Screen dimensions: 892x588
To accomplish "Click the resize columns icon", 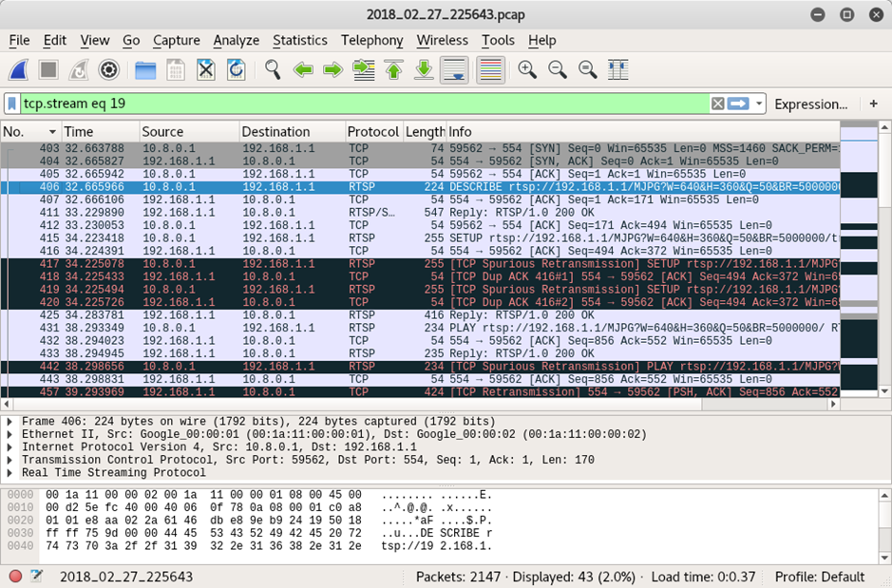I will [x=618, y=69].
